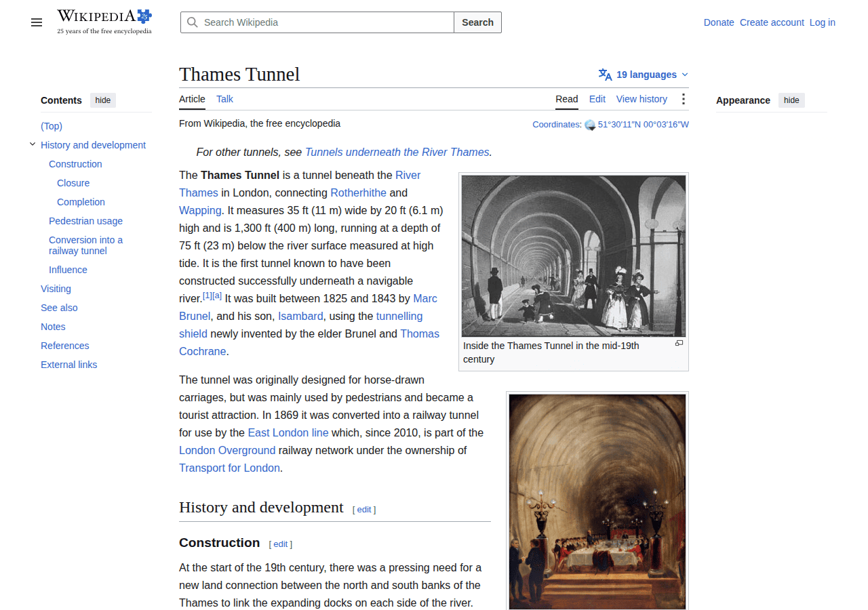This screenshot has width=868, height=610.
Task: Select the Read tab
Action: (x=567, y=99)
